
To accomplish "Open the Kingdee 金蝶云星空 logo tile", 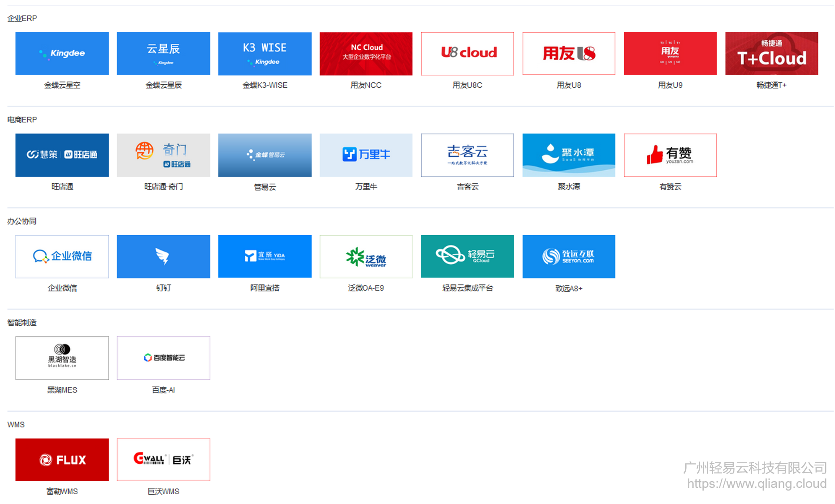I will (x=62, y=53).
